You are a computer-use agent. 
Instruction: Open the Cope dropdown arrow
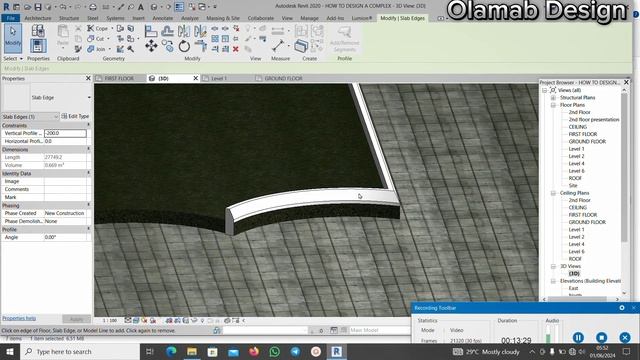[112, 29]
